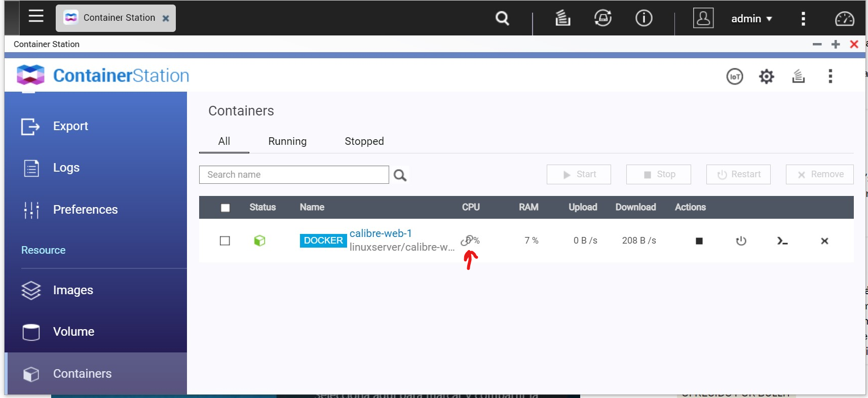Image resolution: width=868 pixels, height=398 pixels.
Task: Stop calibre-web-1 using its square stop icon
Action: (x=699, y=241)
